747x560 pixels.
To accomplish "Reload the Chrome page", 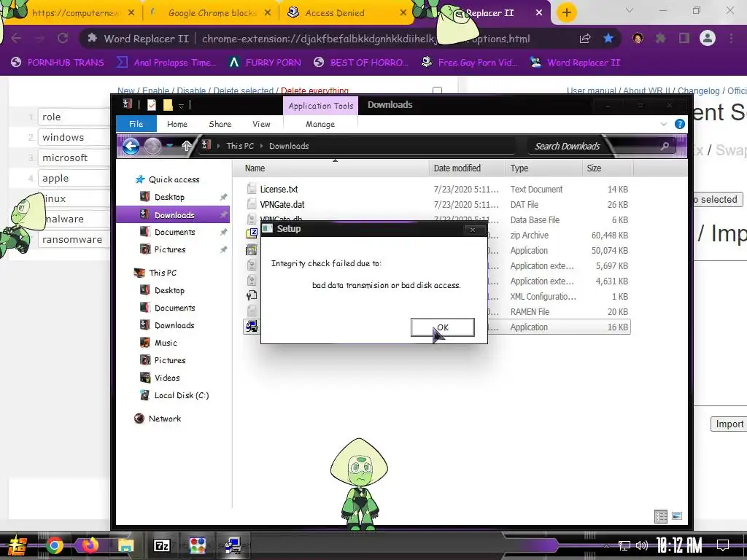I will point(63,38).
